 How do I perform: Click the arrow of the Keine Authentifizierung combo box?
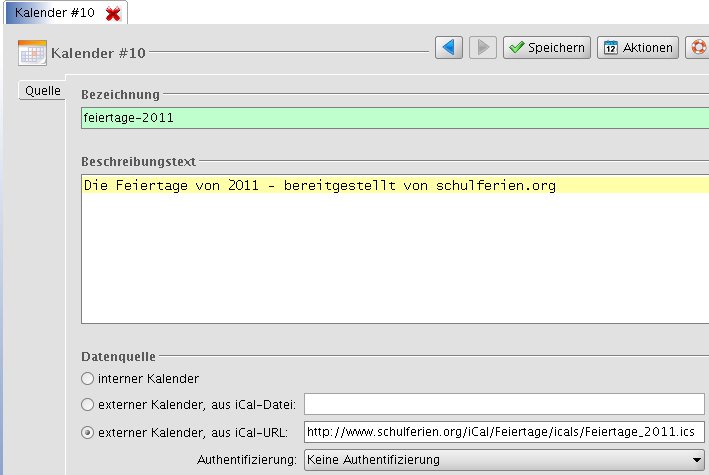695,460
